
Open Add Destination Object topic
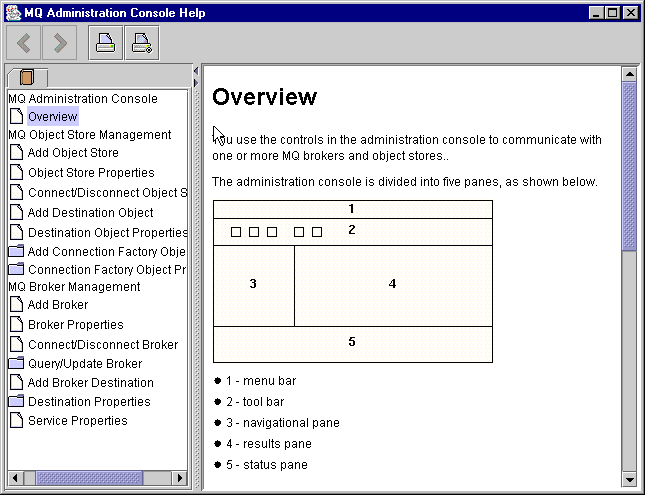[90, 213]
